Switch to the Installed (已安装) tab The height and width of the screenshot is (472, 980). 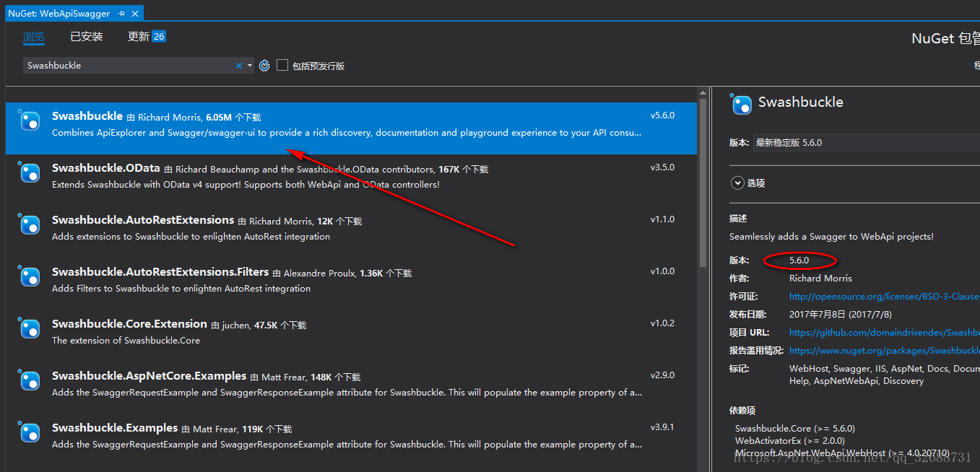[87, 37]
